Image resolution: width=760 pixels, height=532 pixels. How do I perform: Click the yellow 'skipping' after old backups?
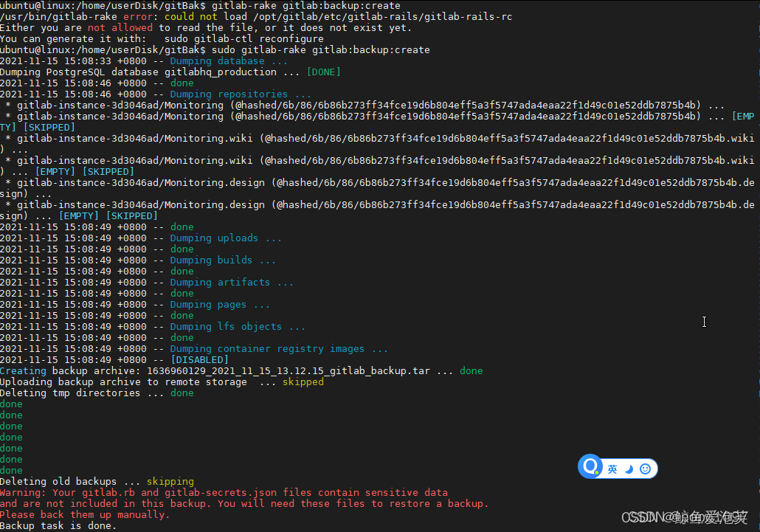[170, 482]
